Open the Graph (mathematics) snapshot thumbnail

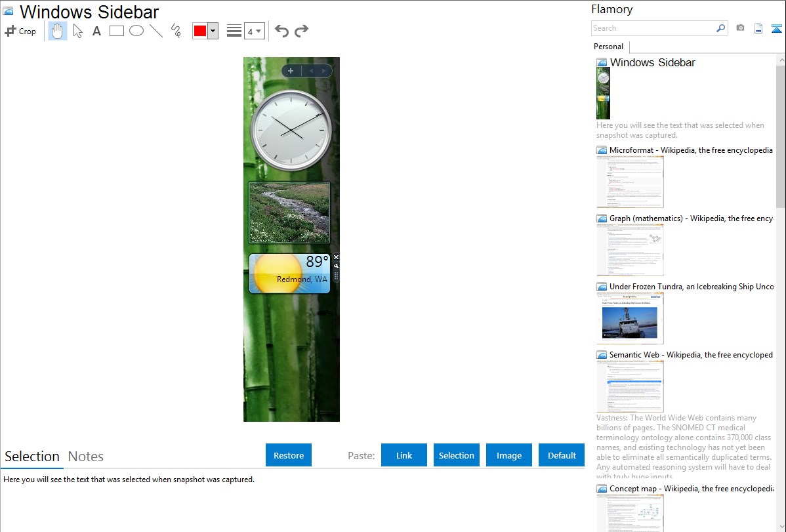coord(630,250)
